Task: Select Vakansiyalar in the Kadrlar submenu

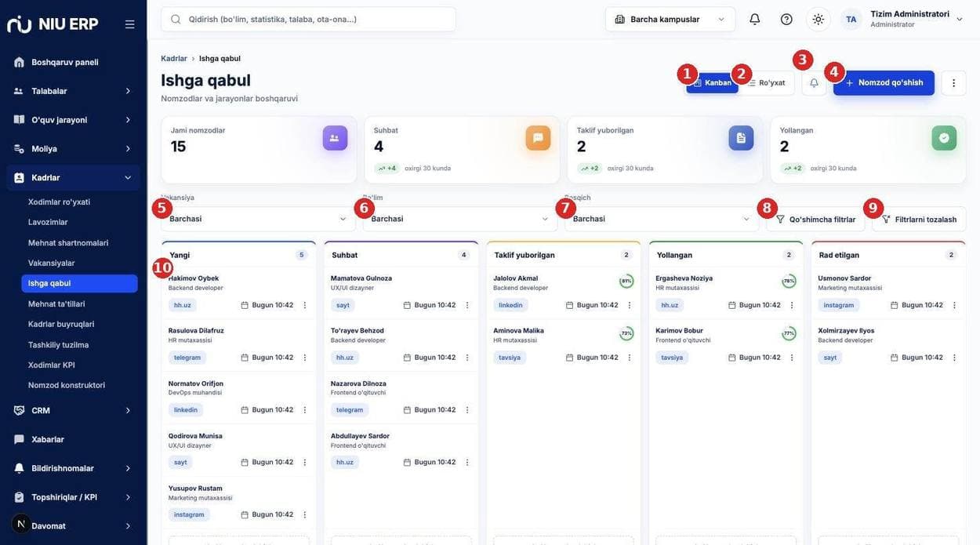Action: (80, 263)
